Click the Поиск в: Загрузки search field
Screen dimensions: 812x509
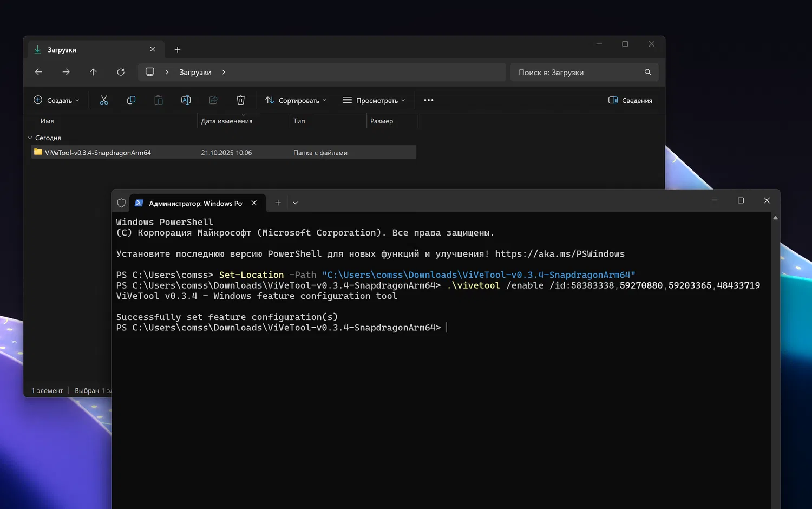577,73
